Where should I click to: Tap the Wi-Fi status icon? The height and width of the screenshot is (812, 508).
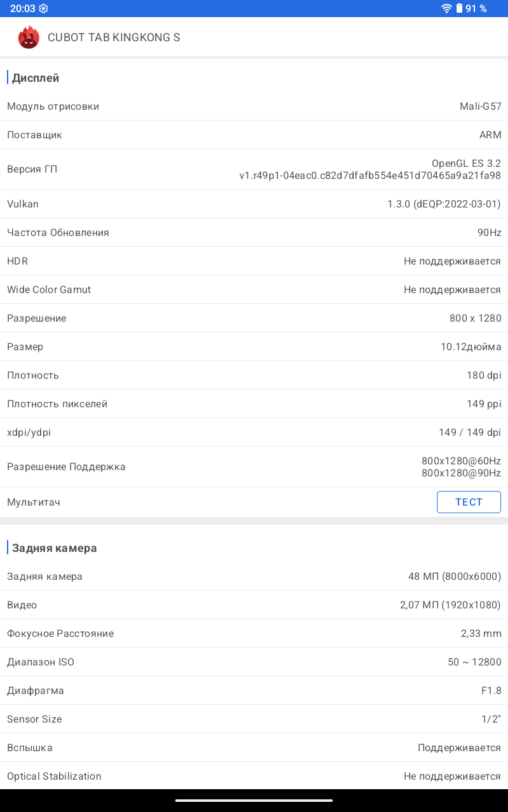point(447,8)
